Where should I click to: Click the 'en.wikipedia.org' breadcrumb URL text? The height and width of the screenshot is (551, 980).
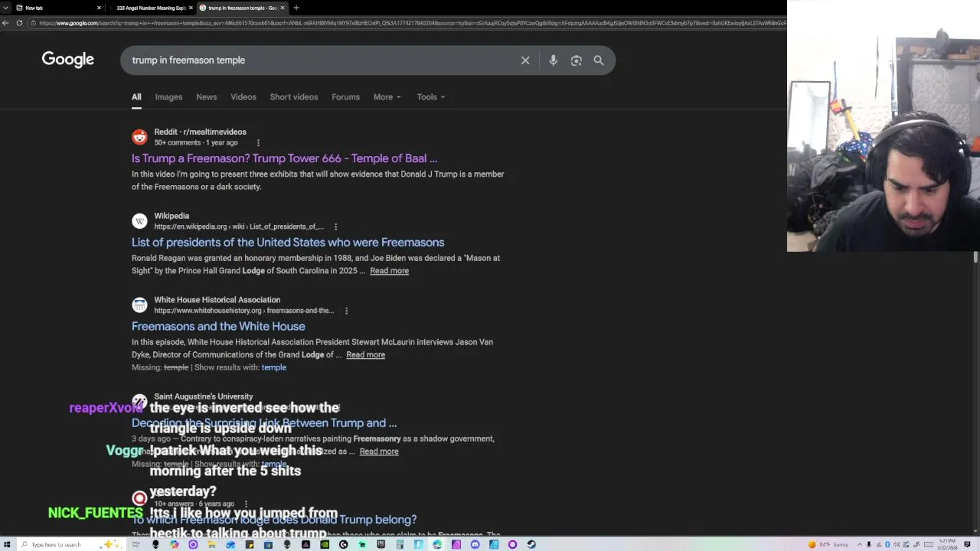[239, 227]
